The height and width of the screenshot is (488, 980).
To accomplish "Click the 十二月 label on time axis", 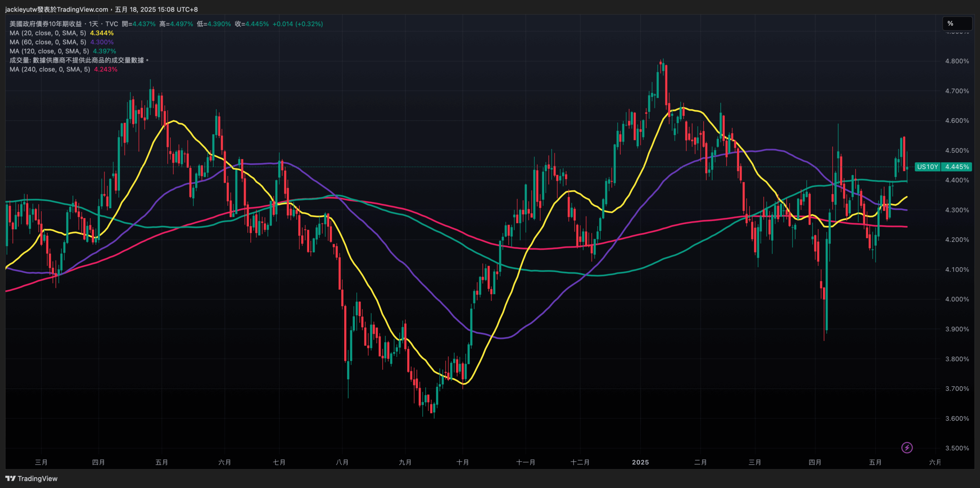I will (x=580, y=462).
